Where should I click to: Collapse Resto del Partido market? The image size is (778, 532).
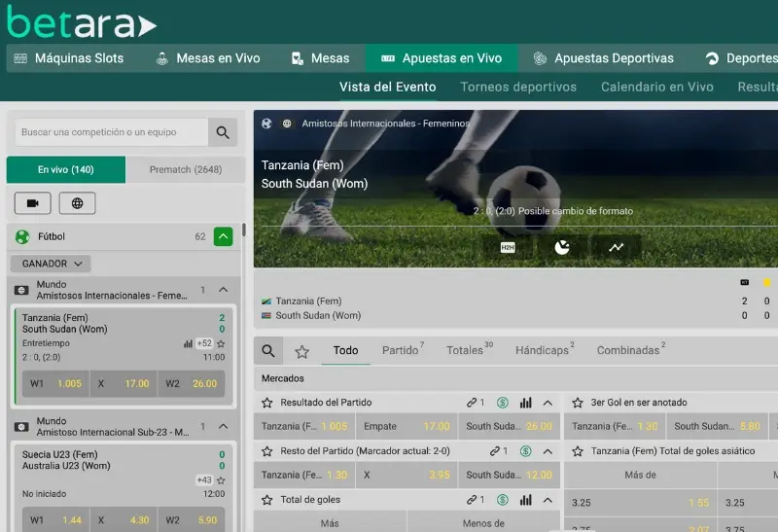pos(548,451)
